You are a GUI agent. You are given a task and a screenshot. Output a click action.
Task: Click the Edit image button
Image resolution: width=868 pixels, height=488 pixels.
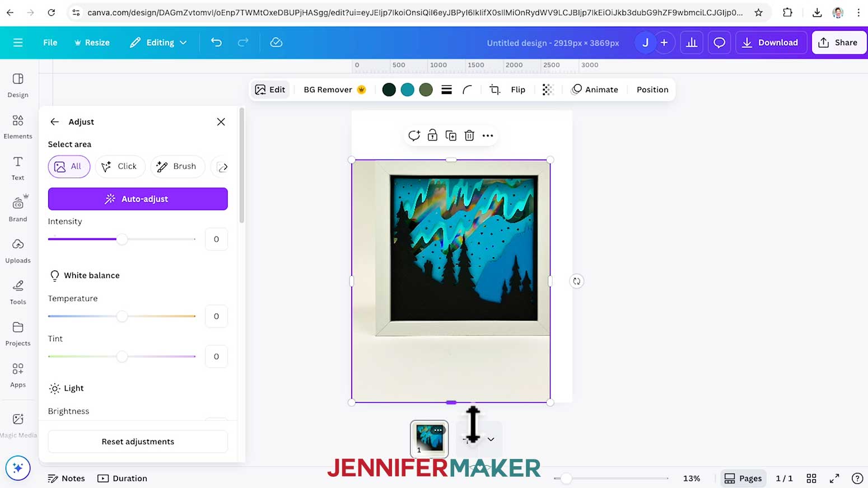coord(270,90)
